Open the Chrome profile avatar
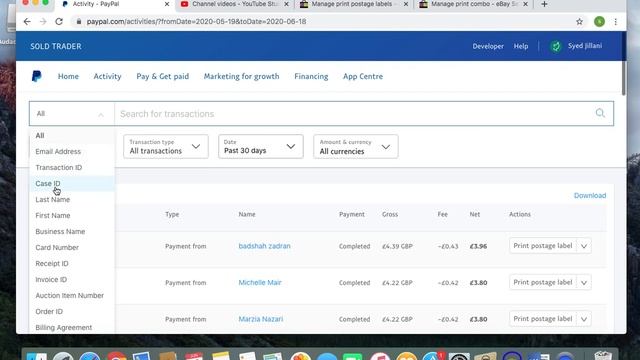 (599, 22)
